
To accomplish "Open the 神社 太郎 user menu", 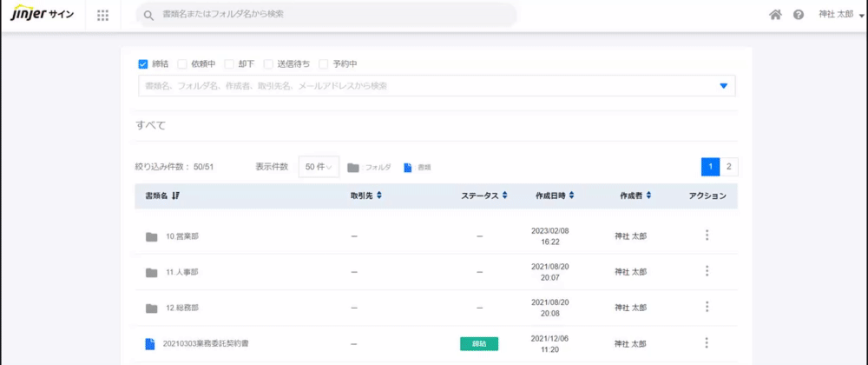I will tap(841, 15).
